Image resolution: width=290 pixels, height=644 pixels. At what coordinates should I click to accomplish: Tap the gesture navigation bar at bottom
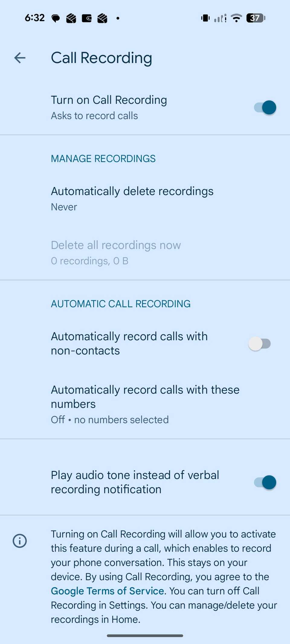(x=145, y=635)
